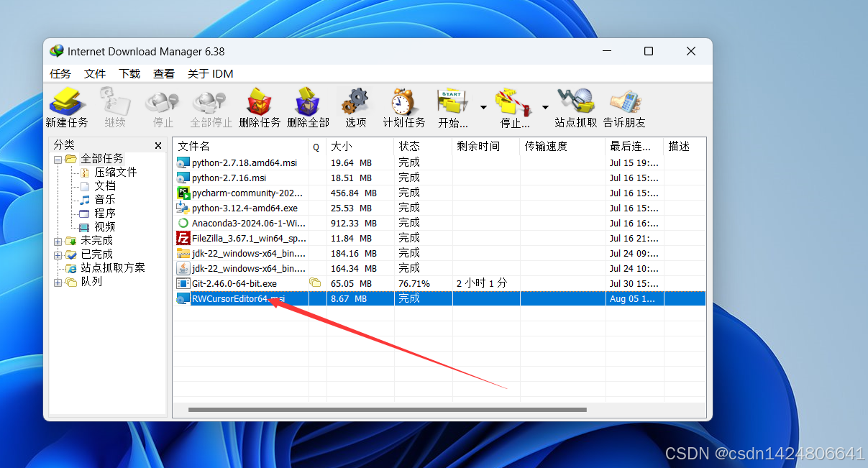The height and width of the screenshot is (468, 868).
Task: Sort by 状态 column header
Action: click(424, 147)
